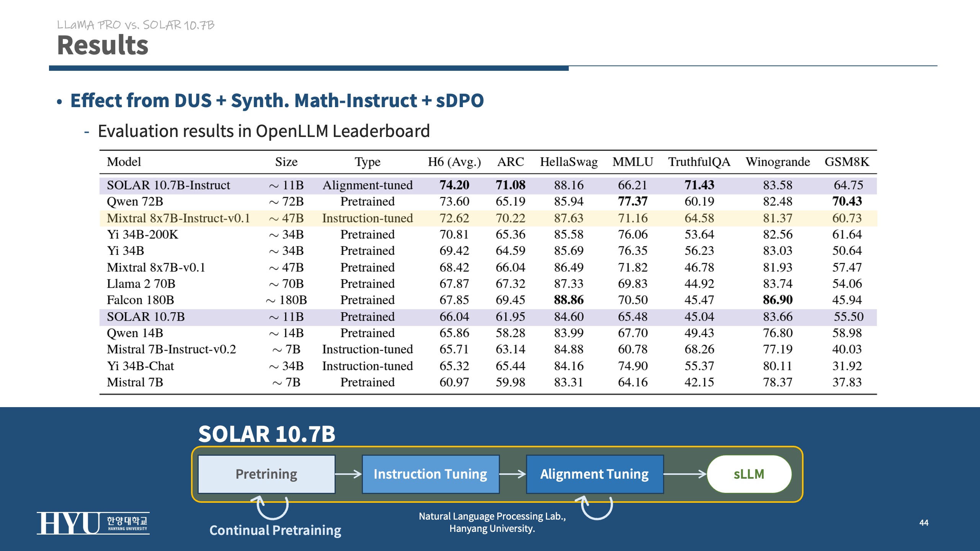Click the Continual Pretraining label
Viewport: 980px width, 551px height.
[x=275, y=530]
